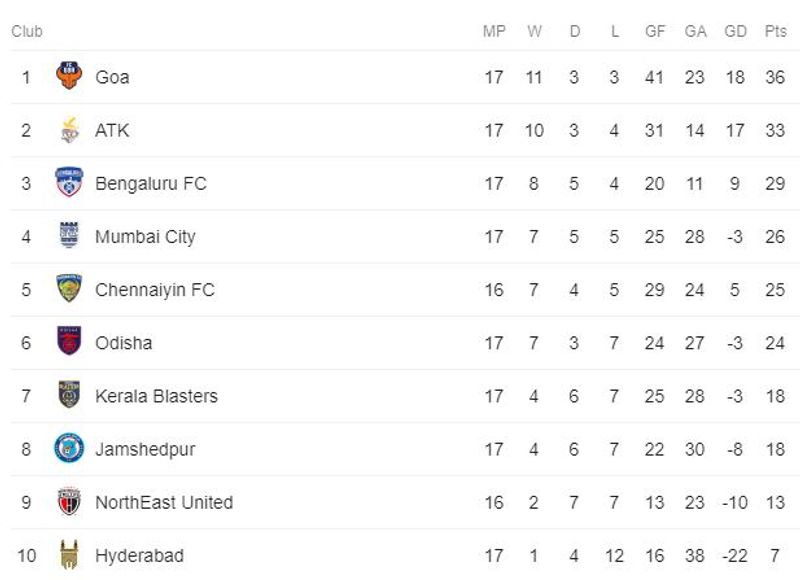Click the Odisha club badge

pyautogui.click(x=69, y=342)
